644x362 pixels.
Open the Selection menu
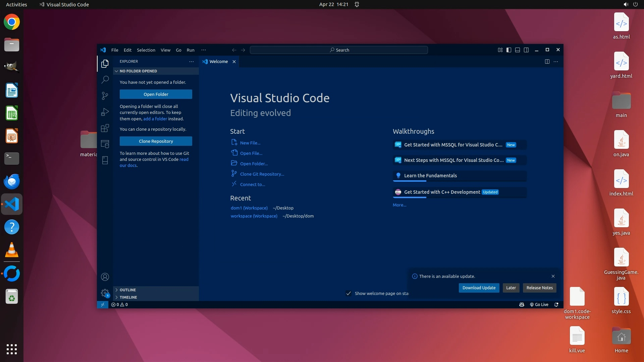coord(146,50)
